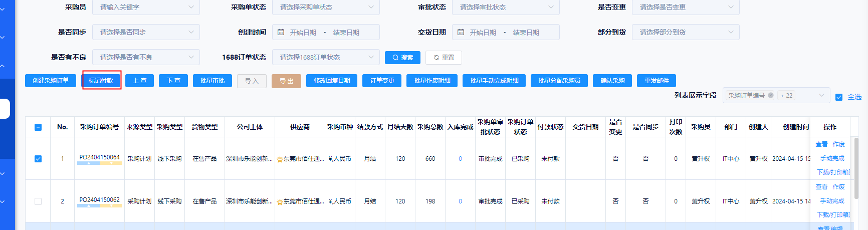Click the +22 collapsed tags indicator
This screenshot has width=868, height=230.
786,95
